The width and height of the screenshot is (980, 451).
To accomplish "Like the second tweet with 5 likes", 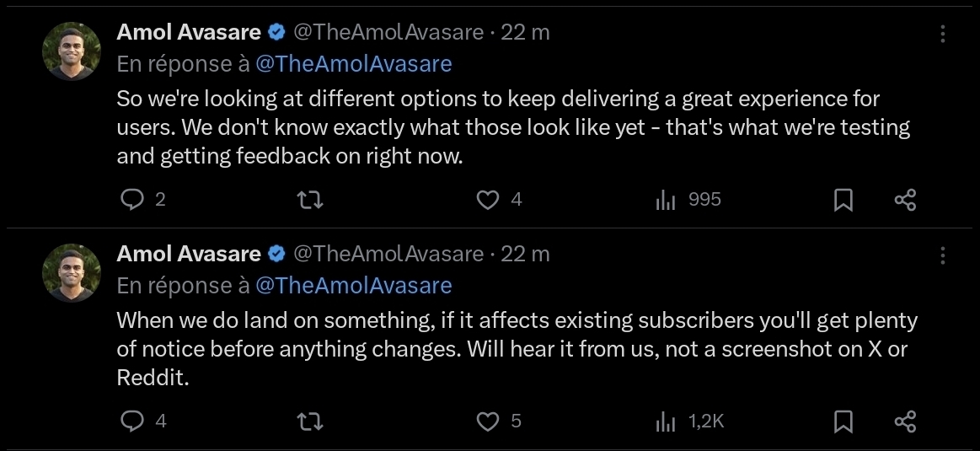I will (489, 421).
